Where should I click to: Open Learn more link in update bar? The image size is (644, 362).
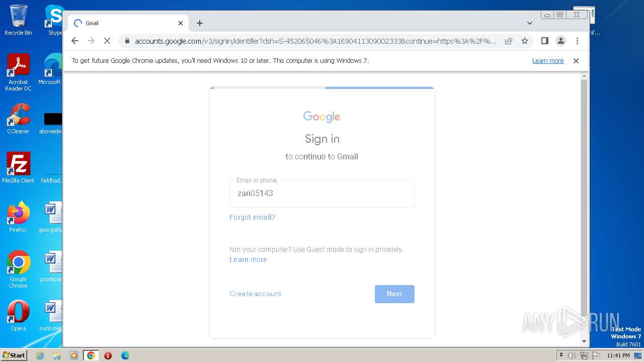click(x=548, y=61)
